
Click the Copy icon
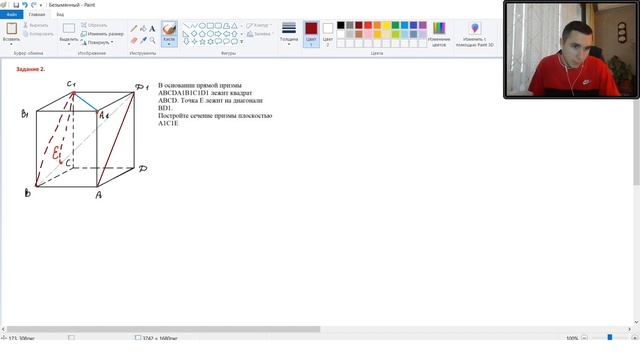[25, 34]
